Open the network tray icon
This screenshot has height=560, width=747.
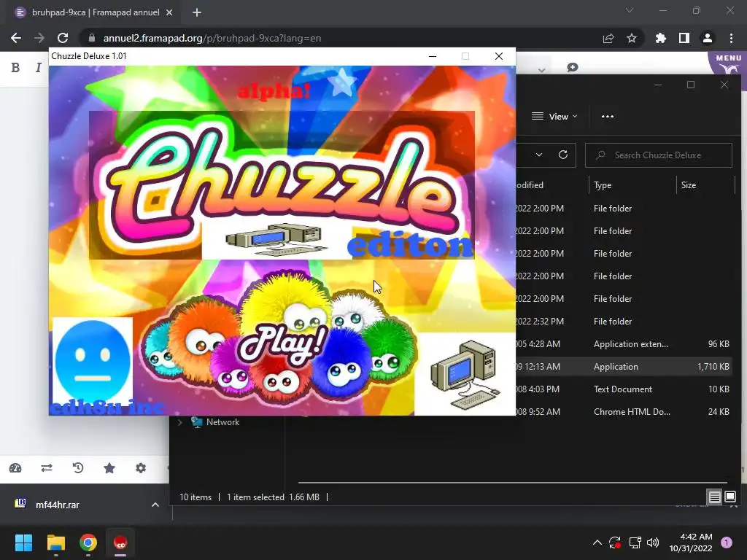click(x=635, y=542)
